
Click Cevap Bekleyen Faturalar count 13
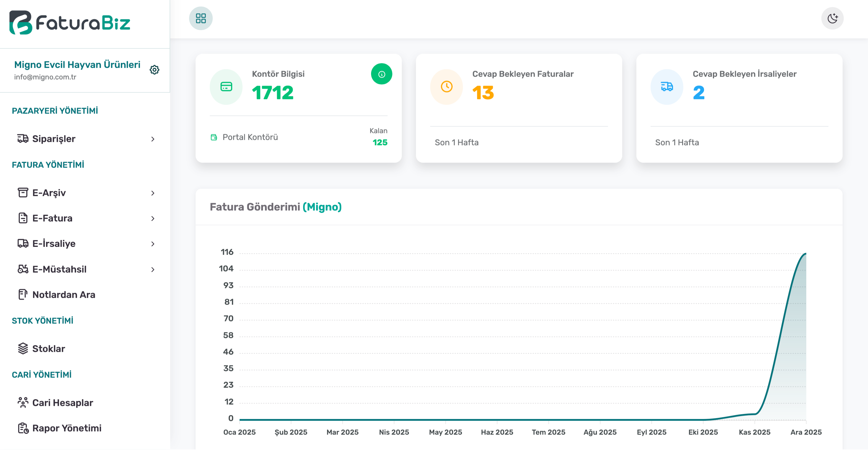pyautogui.click(x=483, y=93)
